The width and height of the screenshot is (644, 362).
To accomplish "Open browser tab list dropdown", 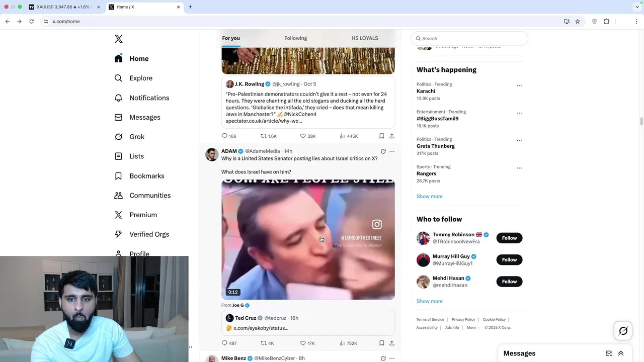I will tap(637, 7).
